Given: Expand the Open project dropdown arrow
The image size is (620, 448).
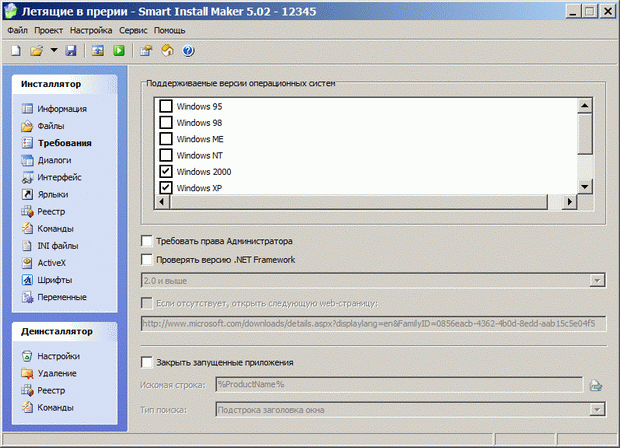Looking at the screenshot, I should tap(53, 50).
